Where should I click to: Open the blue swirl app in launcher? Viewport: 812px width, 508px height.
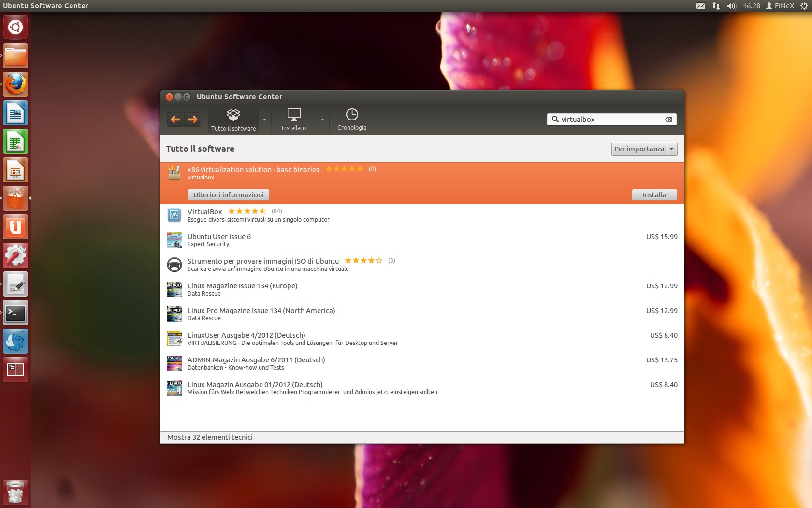pos(15,341)
